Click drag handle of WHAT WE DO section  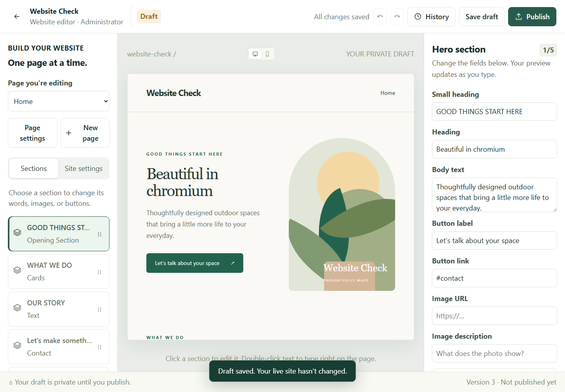(100, 272)
